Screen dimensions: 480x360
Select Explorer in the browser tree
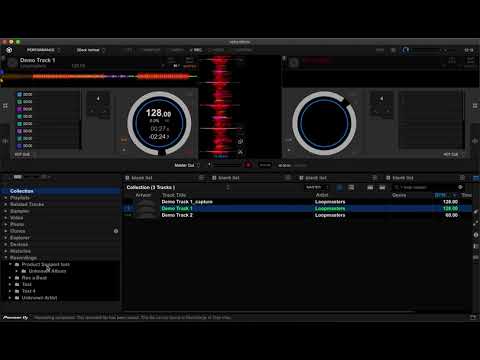click(20, 238)
